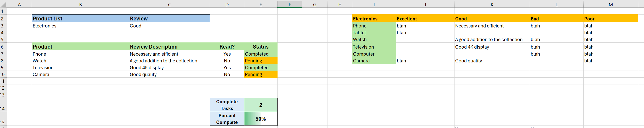Click the Good cell under Review

pos(169,26)
